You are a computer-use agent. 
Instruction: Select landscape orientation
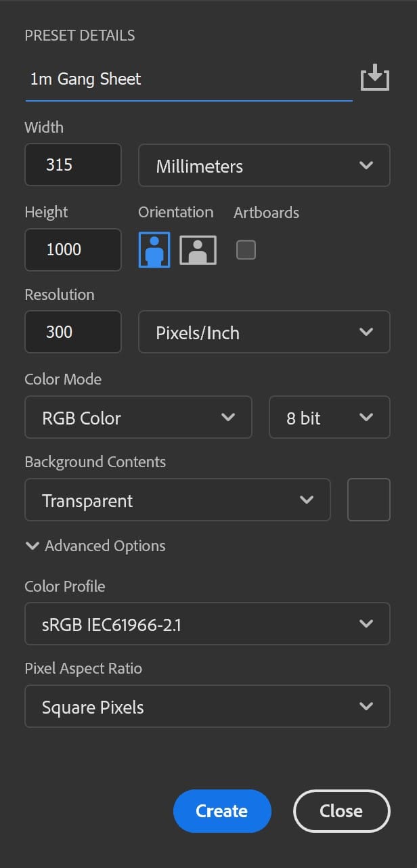(198, 249)
